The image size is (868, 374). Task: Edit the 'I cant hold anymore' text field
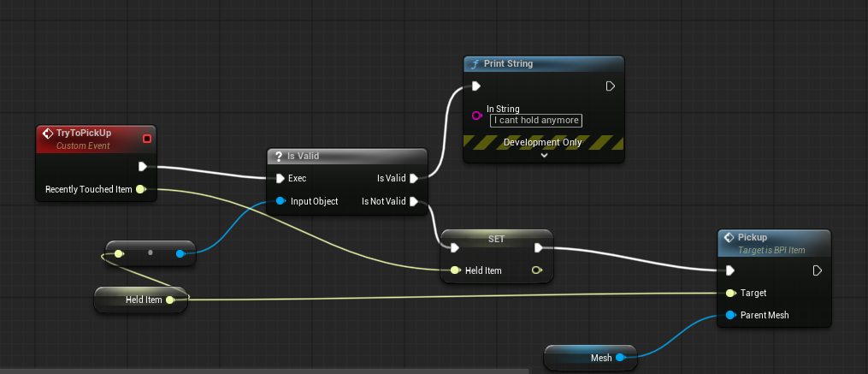click(536, 120)
